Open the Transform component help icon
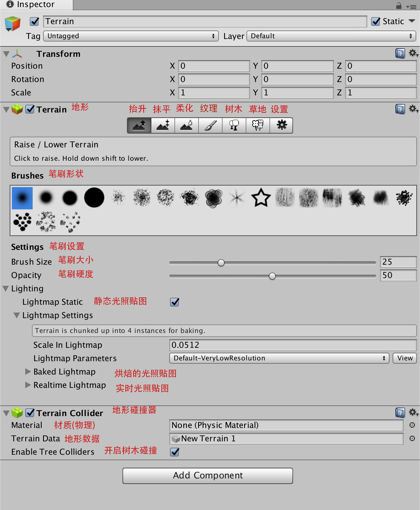Image resolution: width=420 pixels, height=510 pixels. pos(400,54)
